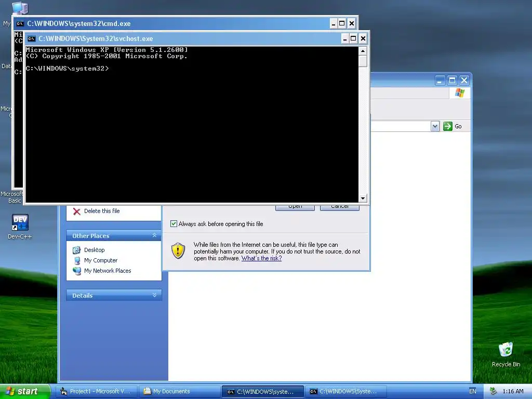Click the My Network Places icon
This screenshot has width=532, height=399.
click(77, 271)
